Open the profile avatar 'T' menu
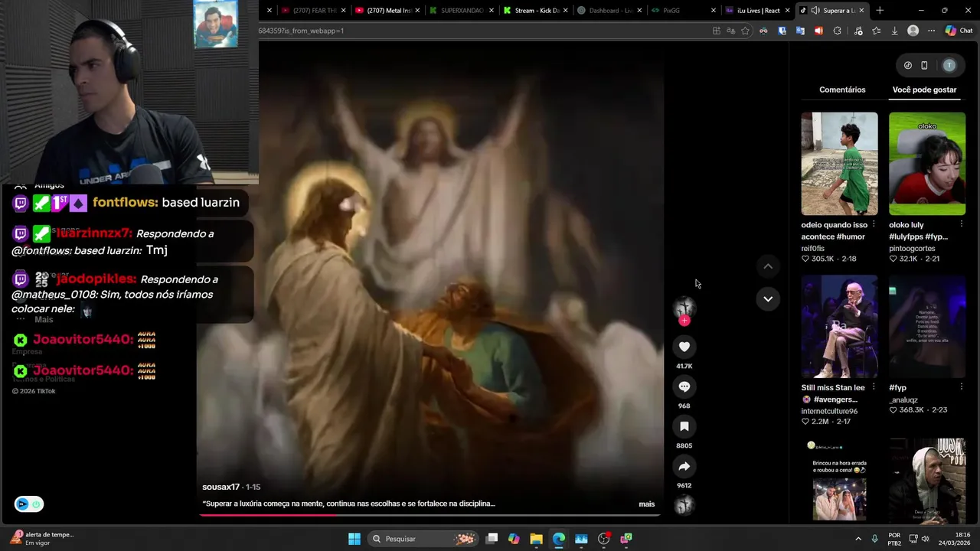 coord(949,65)
